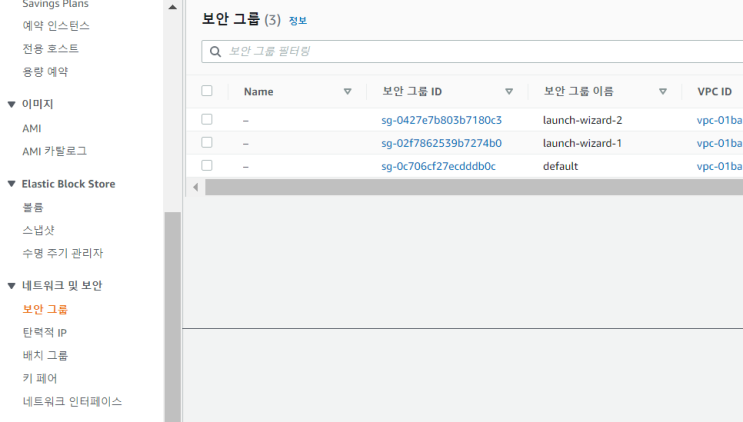Click the horizontal scrollbar under the table
The height and width of the screenshot is (422, 743).
click(x=474, y=187)
